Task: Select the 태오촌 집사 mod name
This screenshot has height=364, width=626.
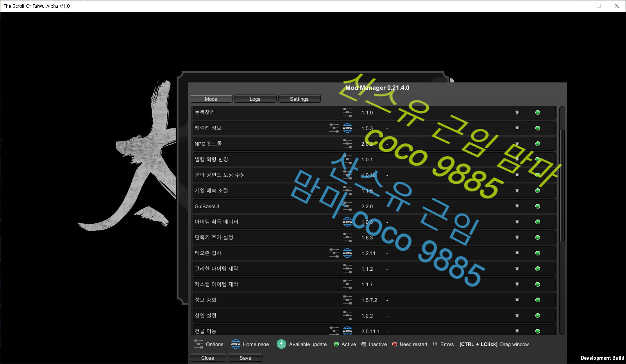Action: point(208,253)
